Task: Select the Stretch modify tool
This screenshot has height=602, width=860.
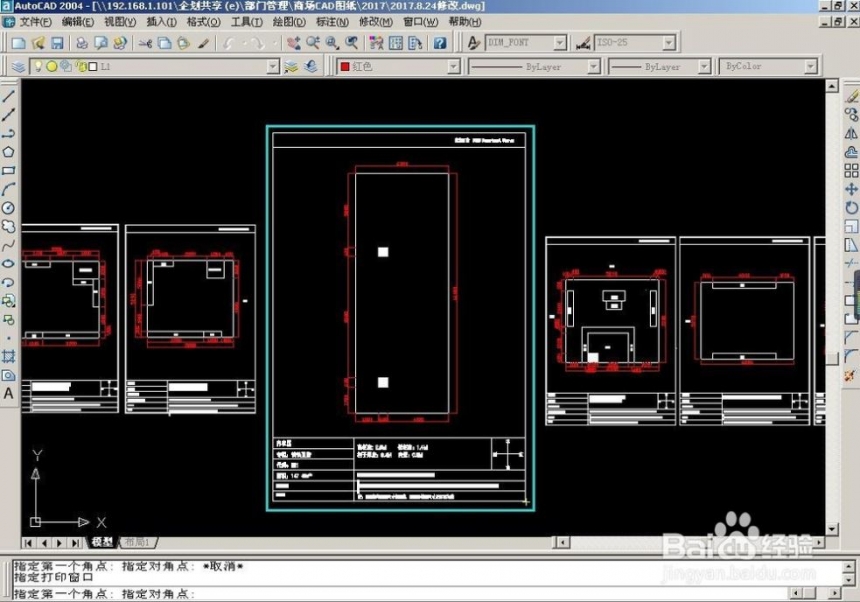Action: 851,245
